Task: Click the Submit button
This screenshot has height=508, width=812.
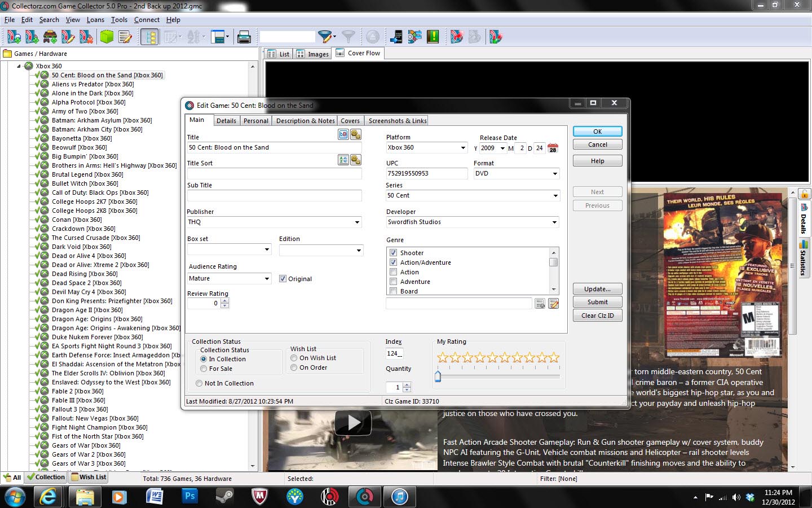Action: click(x=598, y=302)
